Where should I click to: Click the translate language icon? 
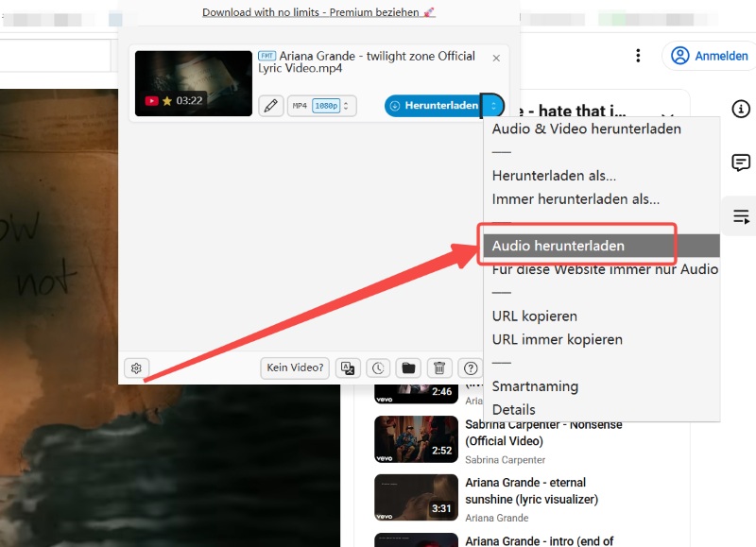coord(348,368)
